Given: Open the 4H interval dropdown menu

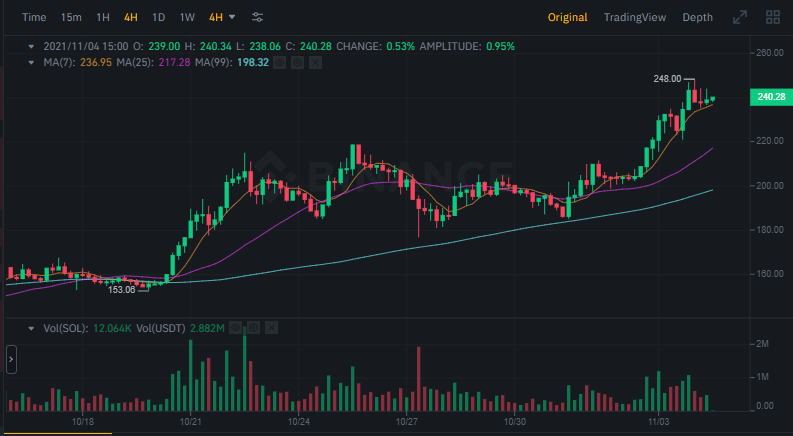Looking at the screenshot, I should pos(222,18).
